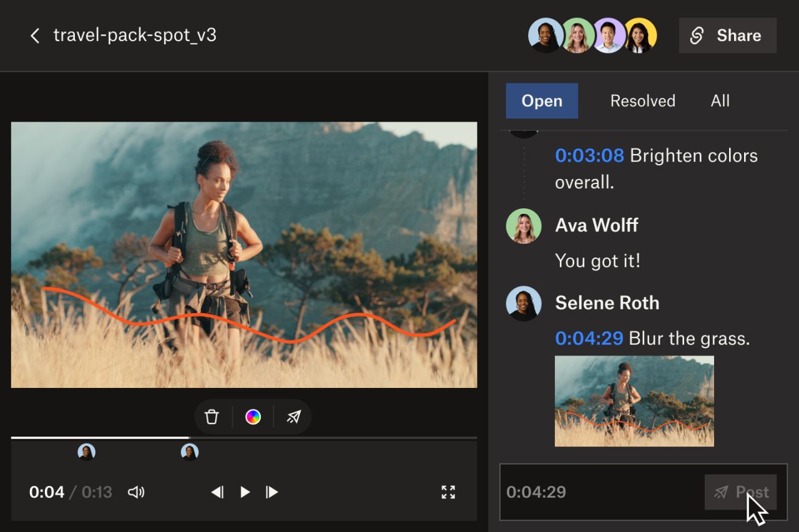Mute the video audio

point(136,492)
